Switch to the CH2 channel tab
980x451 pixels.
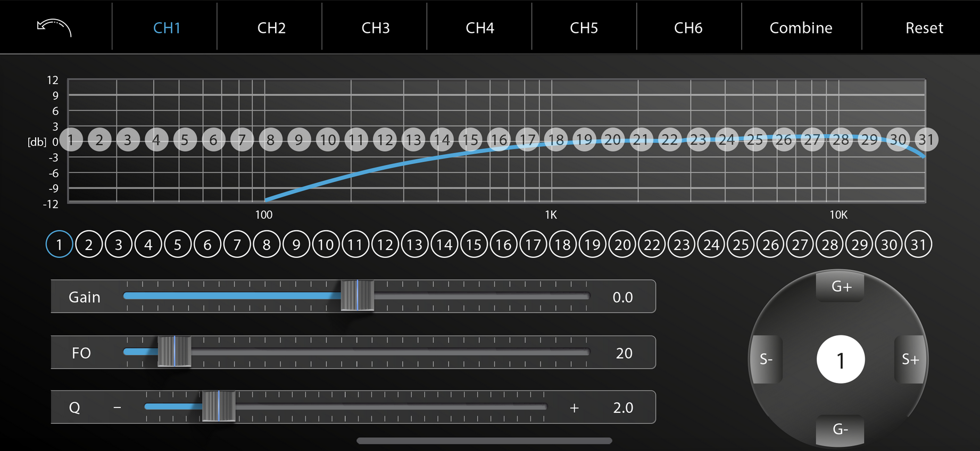(271, 28)
